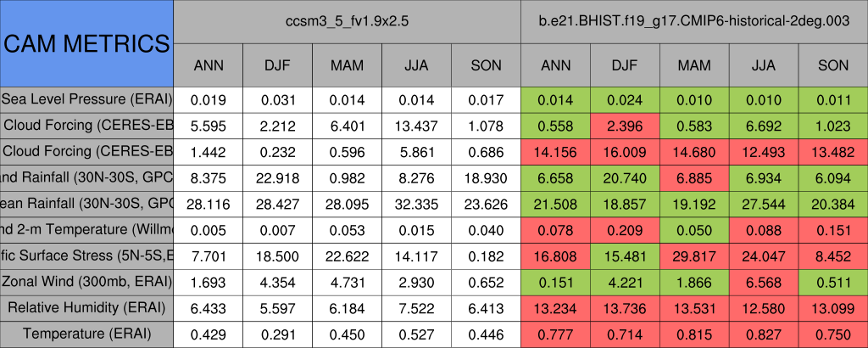868x348 pixels.
Task: Click the JJA column under b.e21.BHIST
Action: click(764, 65)
